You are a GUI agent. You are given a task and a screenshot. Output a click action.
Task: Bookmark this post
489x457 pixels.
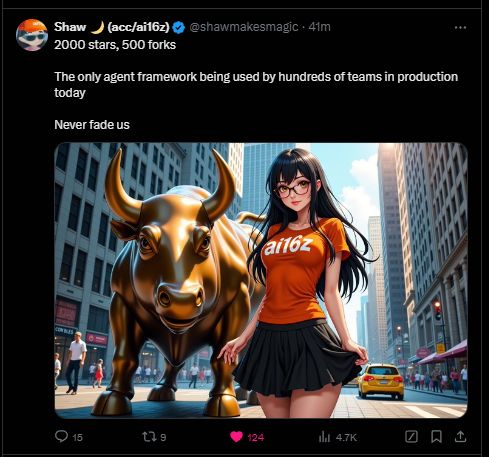(x=436, y=437)
